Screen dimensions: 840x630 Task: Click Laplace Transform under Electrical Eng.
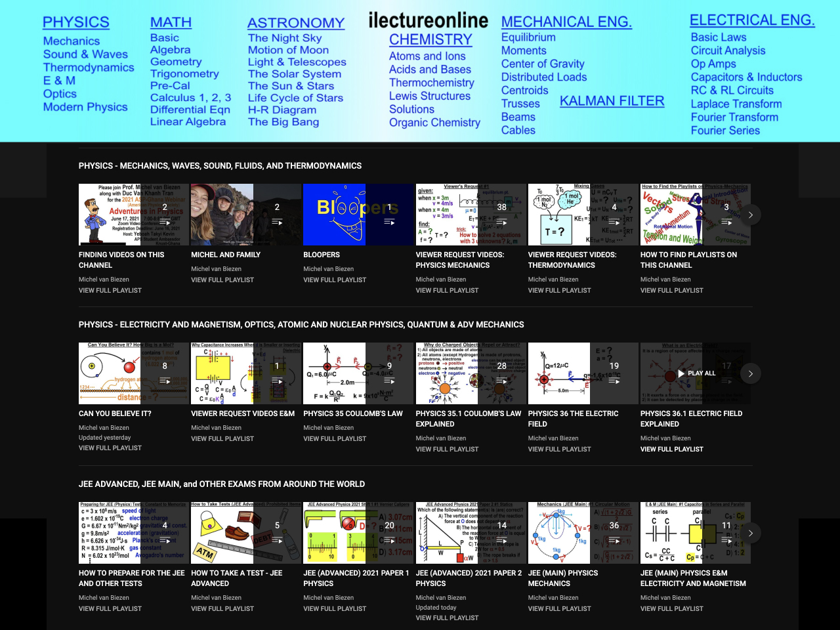[x=736, y=104]
